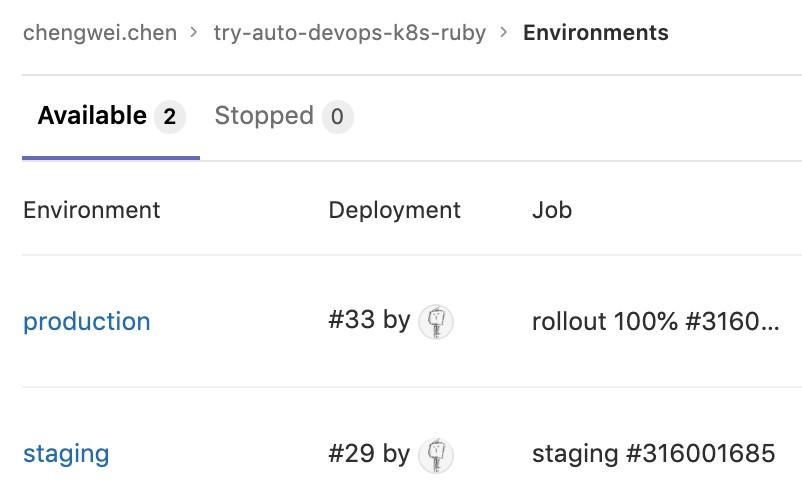802x500 pixels.
Task: Click chevron separator after chengwei.chen
Action: [195, 33]
